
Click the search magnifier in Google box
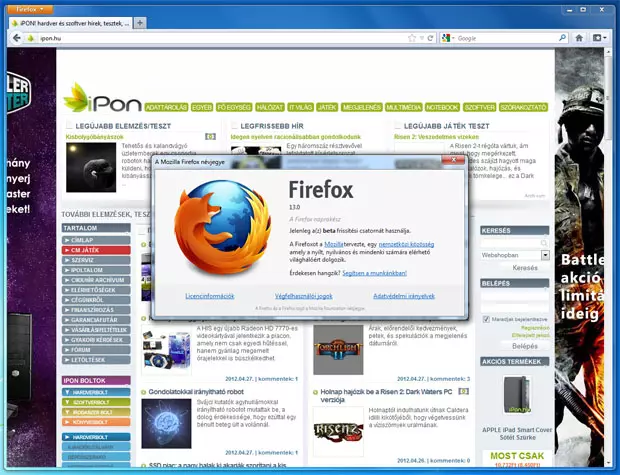click(562, 38)
